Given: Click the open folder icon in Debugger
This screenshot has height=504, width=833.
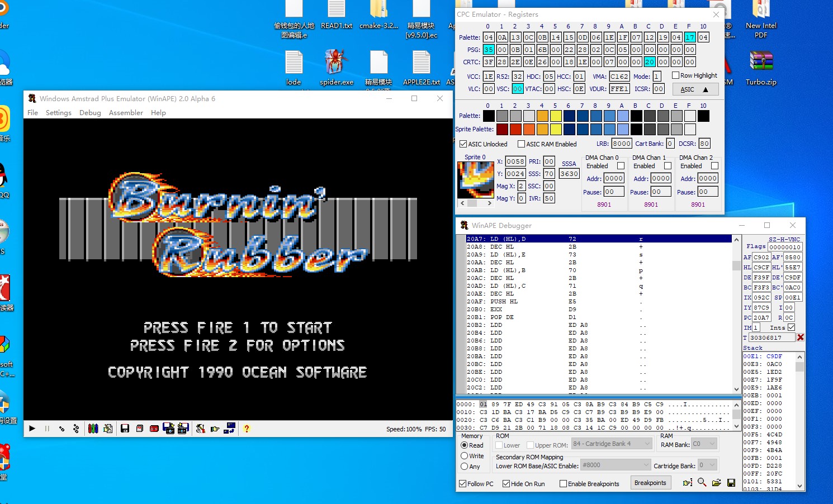Looking at the screenshot, I should click(716, 483).
